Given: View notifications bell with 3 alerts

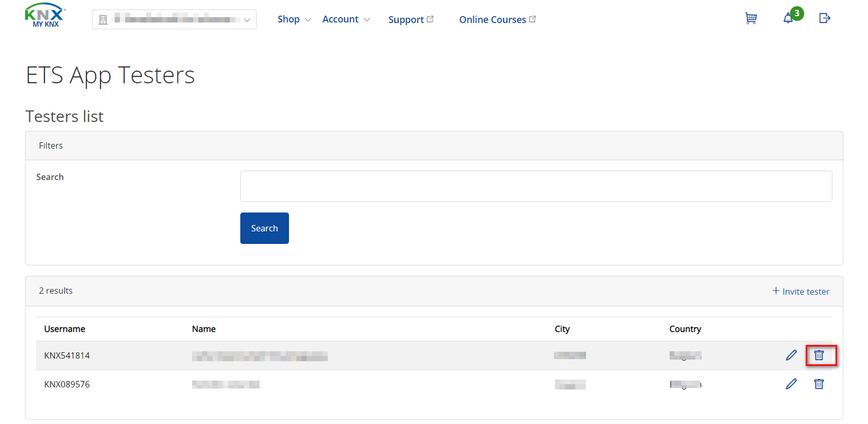Looking at the screenshot, I should click(792, 16).
